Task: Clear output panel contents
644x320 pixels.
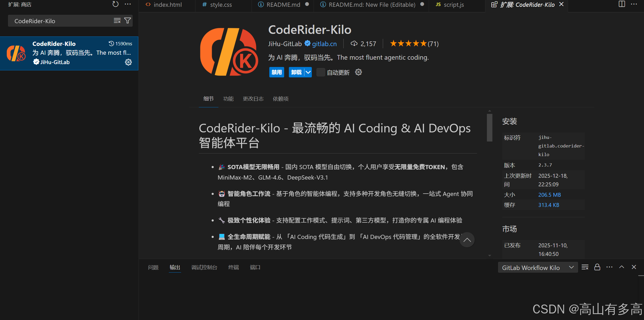Action: point(585,267)
